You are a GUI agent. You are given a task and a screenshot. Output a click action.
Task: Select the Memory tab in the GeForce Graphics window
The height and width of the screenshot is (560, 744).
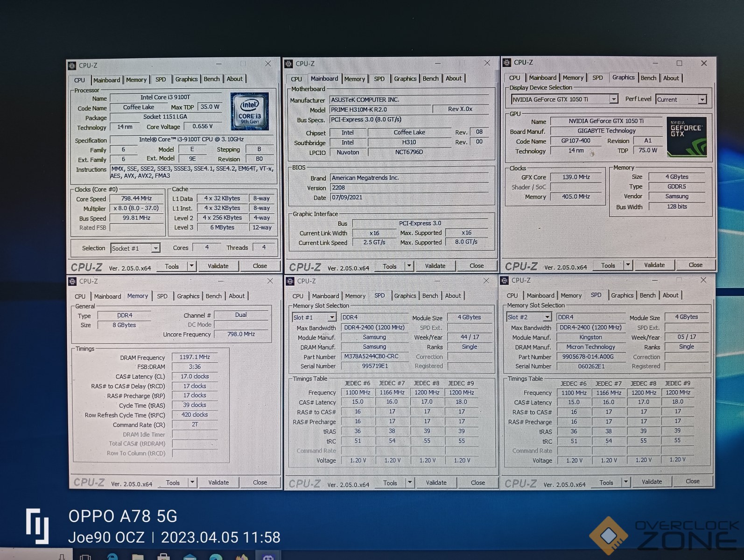point(573,77)
